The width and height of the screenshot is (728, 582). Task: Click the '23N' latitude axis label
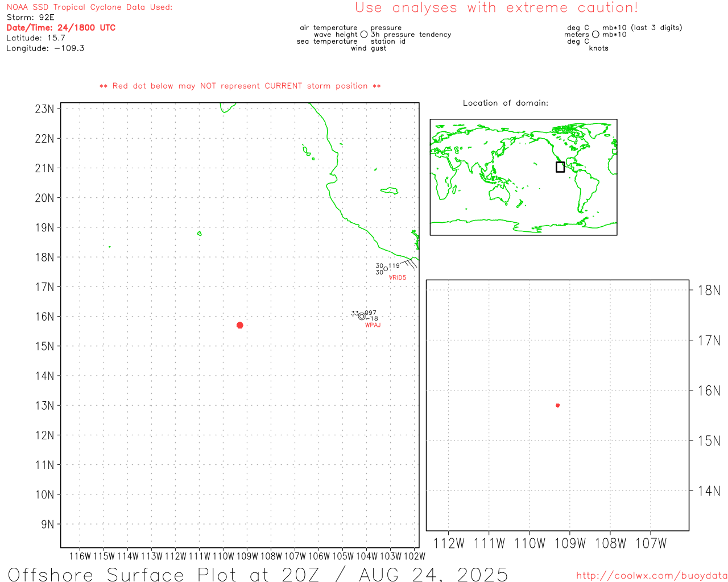point(44,109)
